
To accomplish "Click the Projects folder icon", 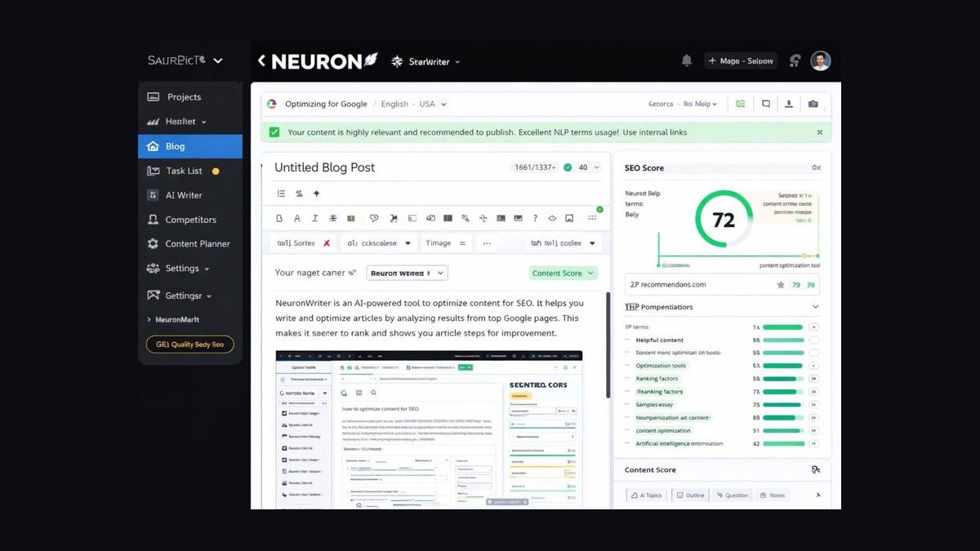I will pos(153,96).
